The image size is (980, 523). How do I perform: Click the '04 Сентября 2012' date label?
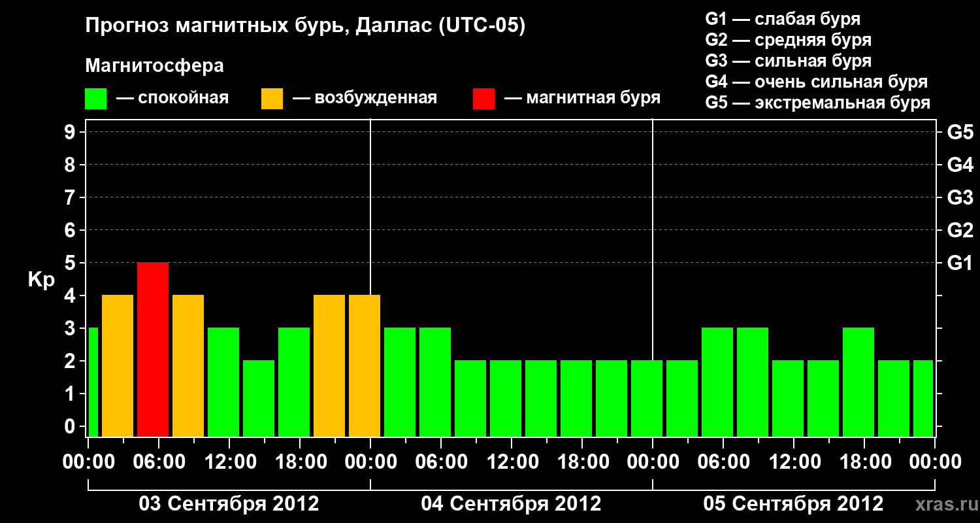tap(511, 504)
